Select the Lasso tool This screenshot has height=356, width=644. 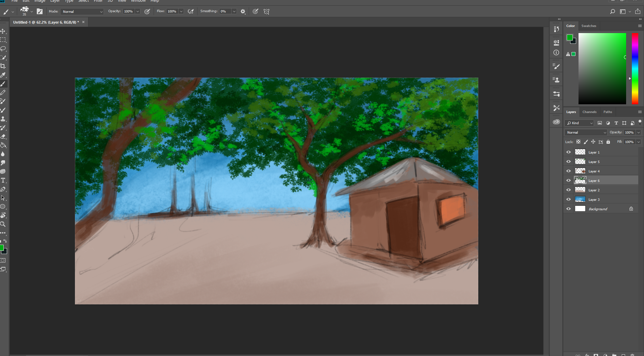(x=3, y=49)
